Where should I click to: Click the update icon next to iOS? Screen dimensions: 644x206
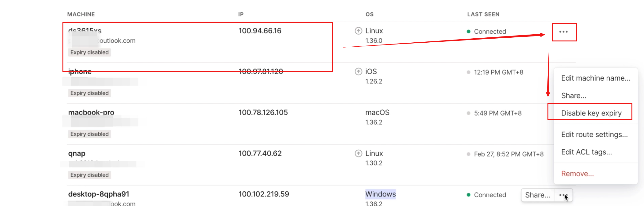[358, 72]
